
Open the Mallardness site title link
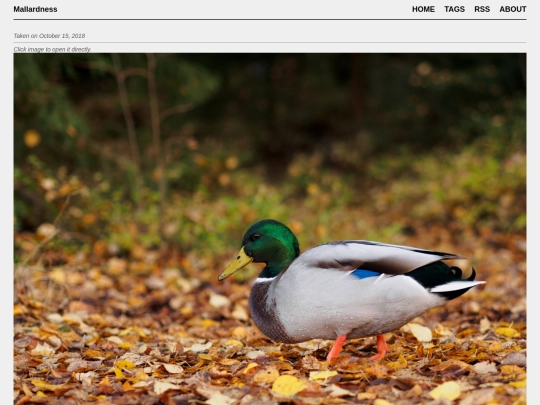click(35, 9)
